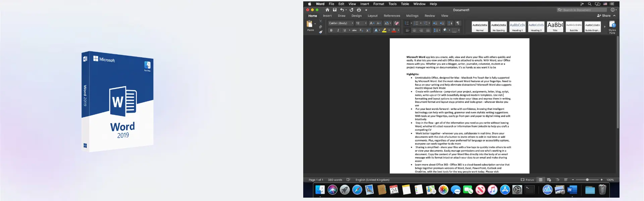The width and height of the screenshot is (644, 201).
Task: Adjust the zoom slider in status bar
Action: 587,180
